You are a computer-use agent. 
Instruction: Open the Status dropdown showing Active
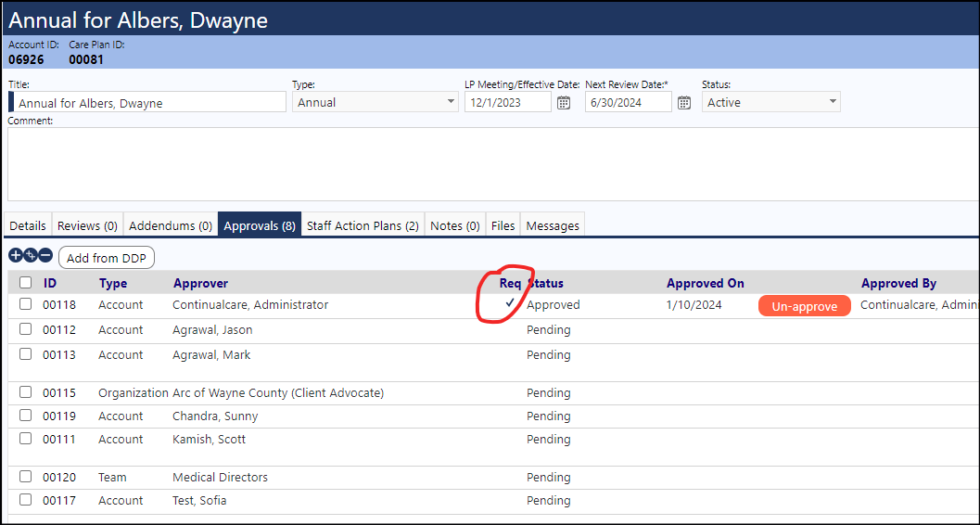(771, 102)
